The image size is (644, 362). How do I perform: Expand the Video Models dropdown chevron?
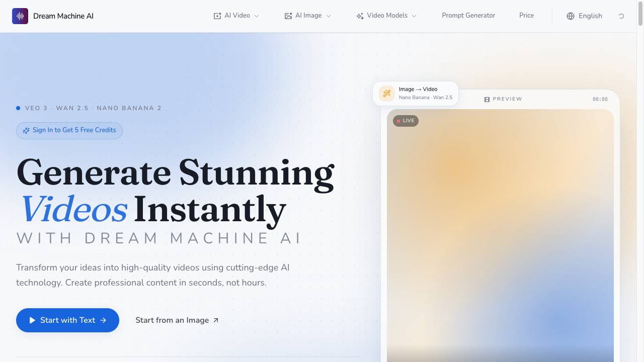click(414, 16)
